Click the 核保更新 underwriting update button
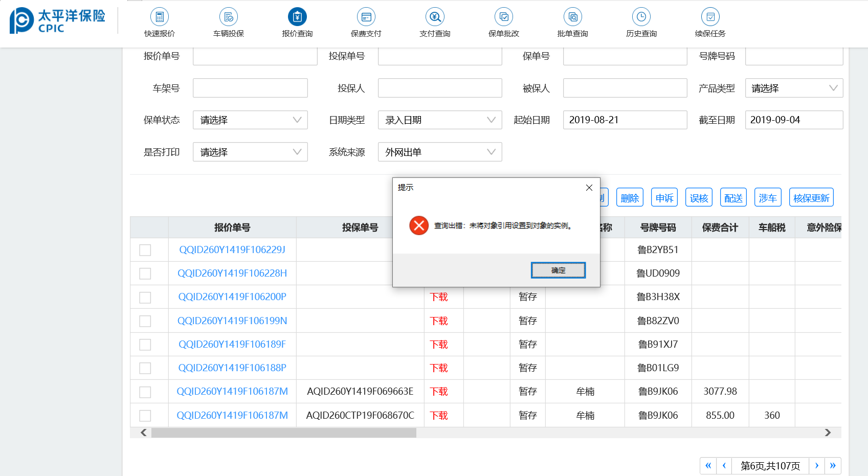868x476 pixels. pyautogui.click(x=811, y=198)
